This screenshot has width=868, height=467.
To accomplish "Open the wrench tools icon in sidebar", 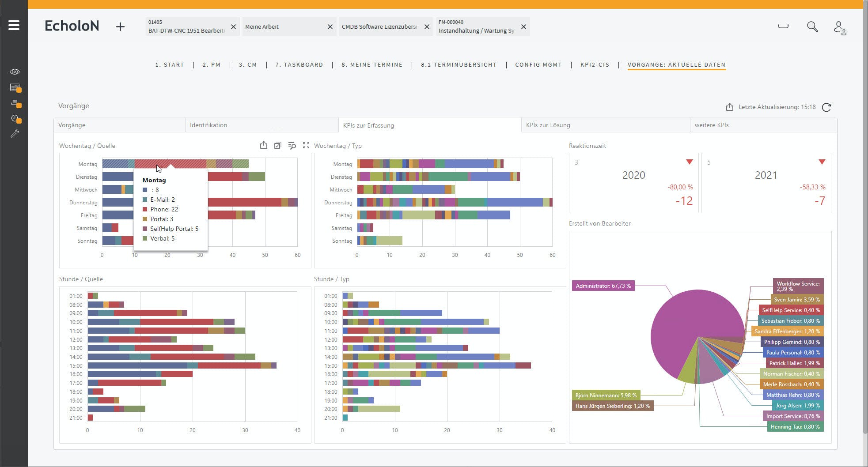I will pos(15,134).
